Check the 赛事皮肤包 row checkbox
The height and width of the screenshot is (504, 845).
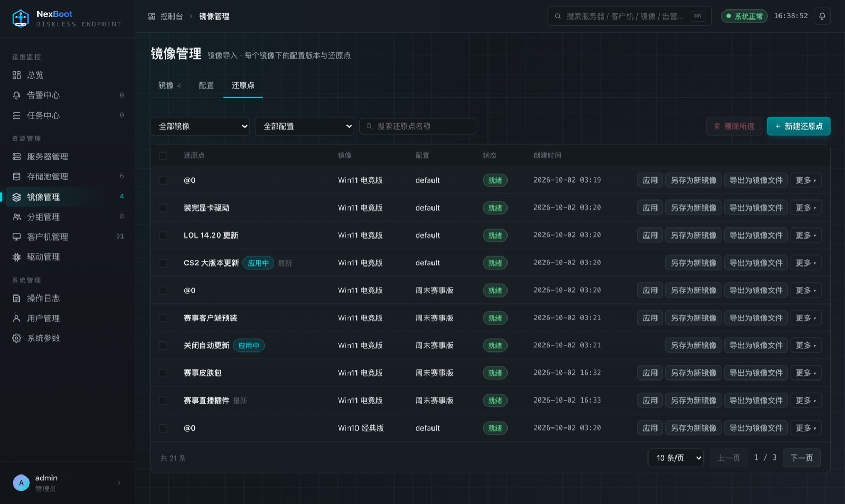[163, 373]
